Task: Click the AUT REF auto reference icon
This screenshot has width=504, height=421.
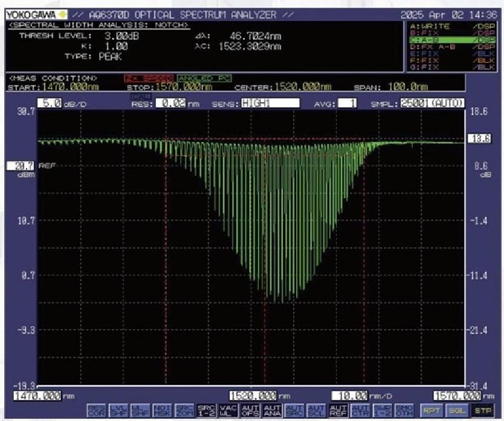Action: point(338,411)
